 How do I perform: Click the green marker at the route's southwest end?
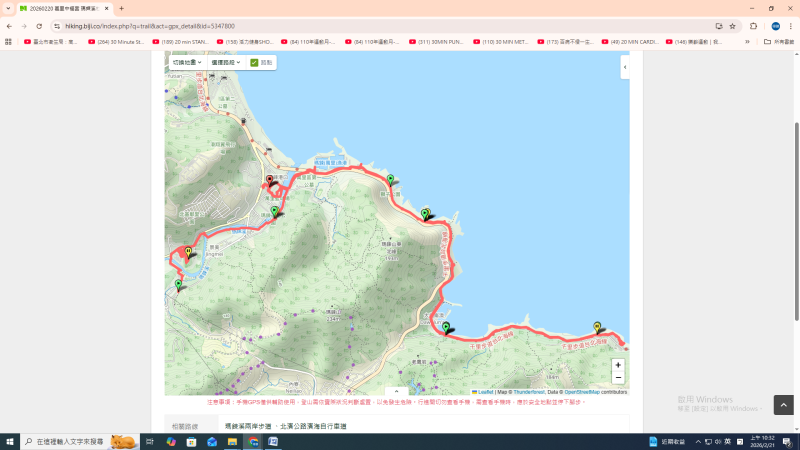pos(179,285)
